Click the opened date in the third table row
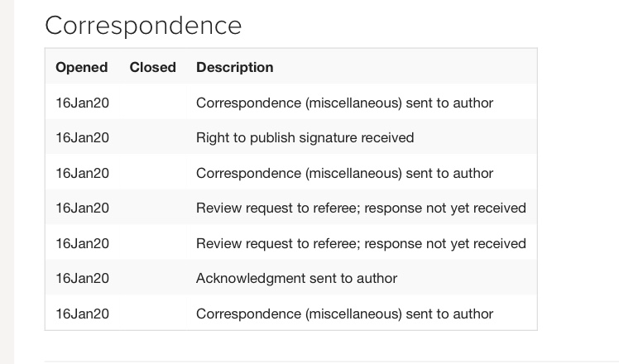The image size is (619, 364). (x=83, y=174)
